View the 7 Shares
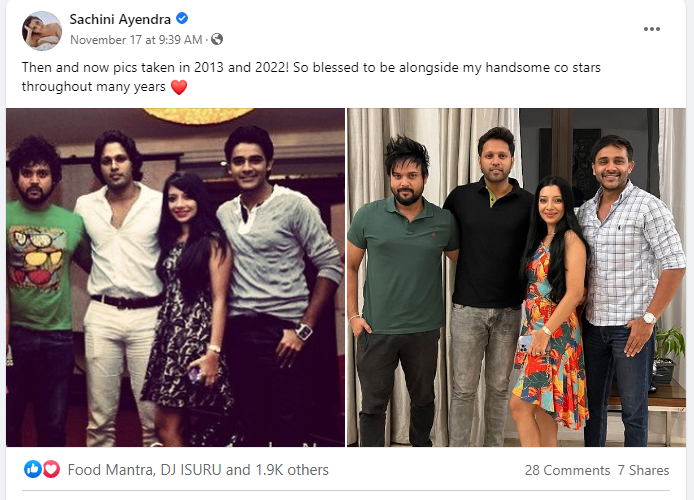 [x=643, y=470]
